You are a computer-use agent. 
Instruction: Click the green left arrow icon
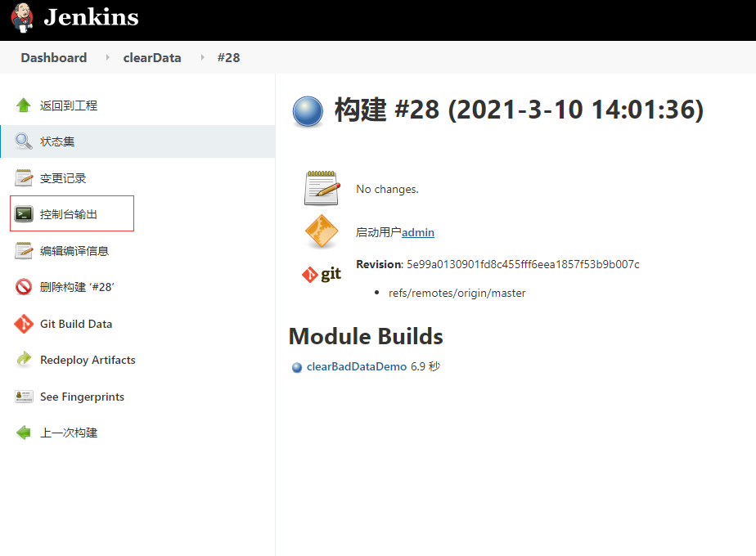(x=24, y=433)
